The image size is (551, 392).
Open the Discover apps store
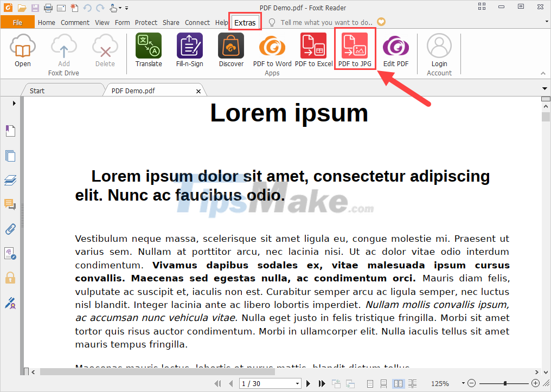[230, 49]
